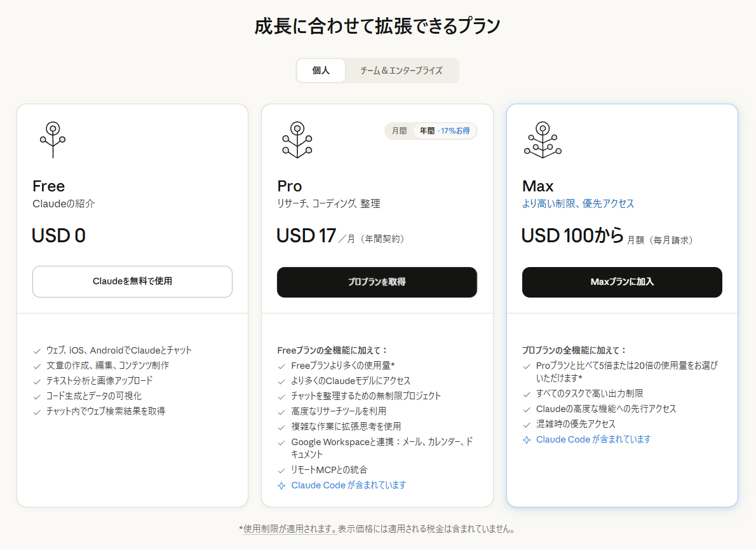Click sparkle icon beside Pro's Claude Code line
This screenshot has height=550, width=756.
tap(281, 486)
